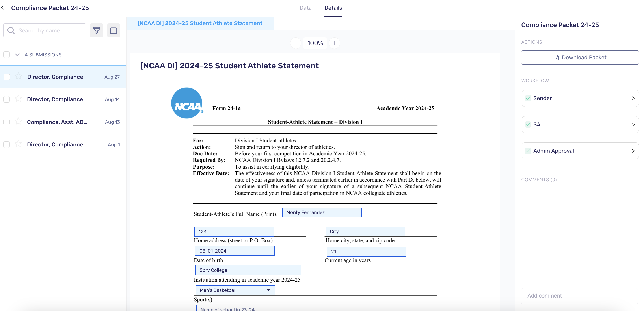Viewport: 644px width, 311px height.
Task: Star the Aug 1 Director, Compliance submission
Action: coord(18,144)
